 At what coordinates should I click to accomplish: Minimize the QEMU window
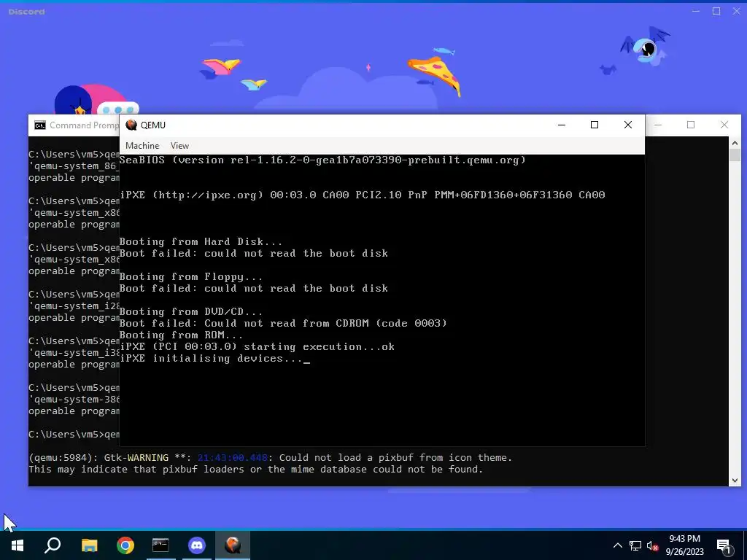[562, 125]
